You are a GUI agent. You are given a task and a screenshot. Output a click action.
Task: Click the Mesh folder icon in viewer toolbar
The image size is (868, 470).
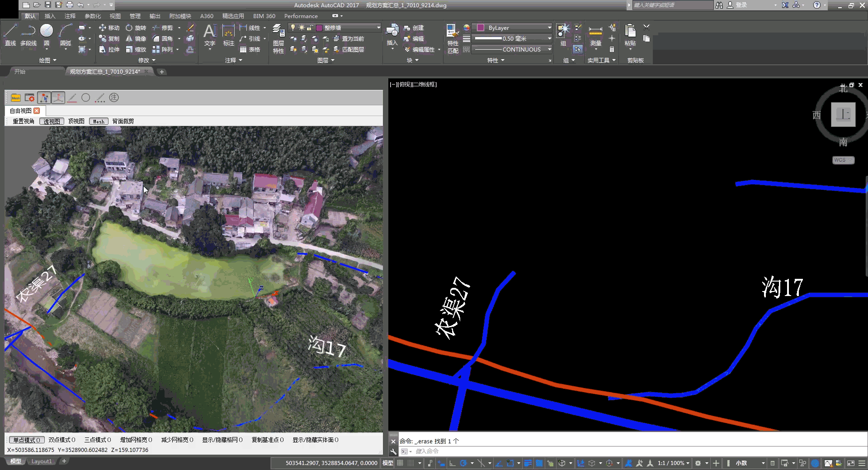tap(16, 98)
